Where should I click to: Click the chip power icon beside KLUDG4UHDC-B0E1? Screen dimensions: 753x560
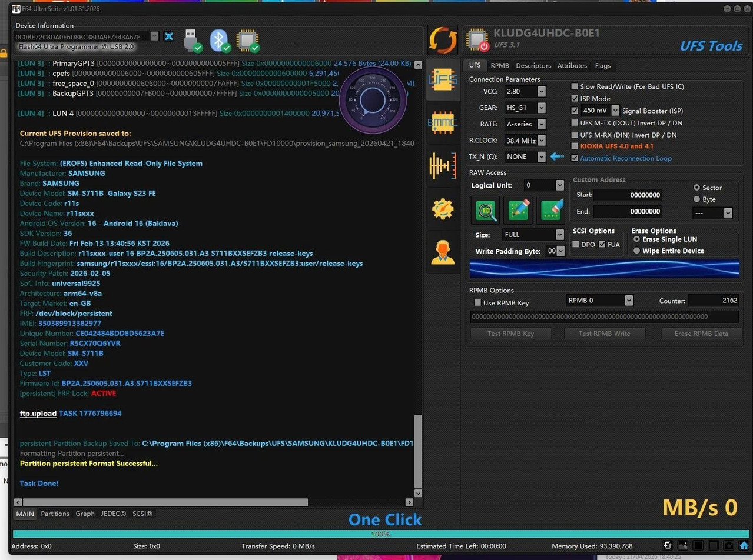click(477, 40)
